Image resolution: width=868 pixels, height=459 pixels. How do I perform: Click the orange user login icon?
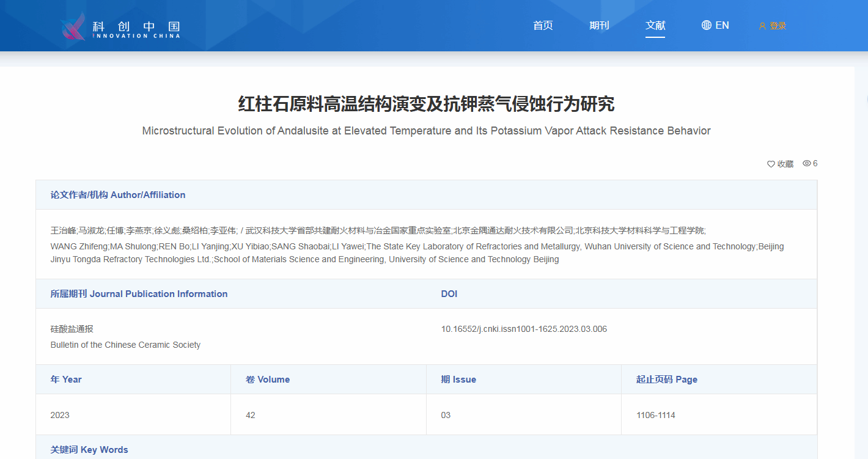coord(762,26)
